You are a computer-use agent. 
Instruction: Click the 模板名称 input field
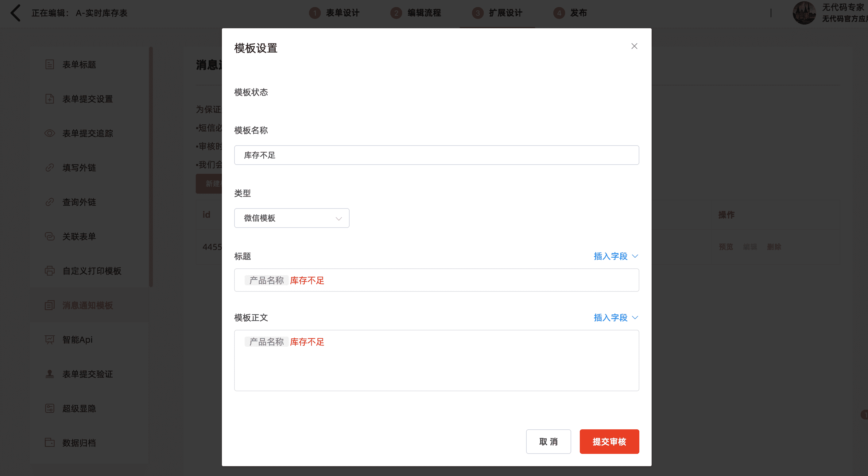click(436, 155)
